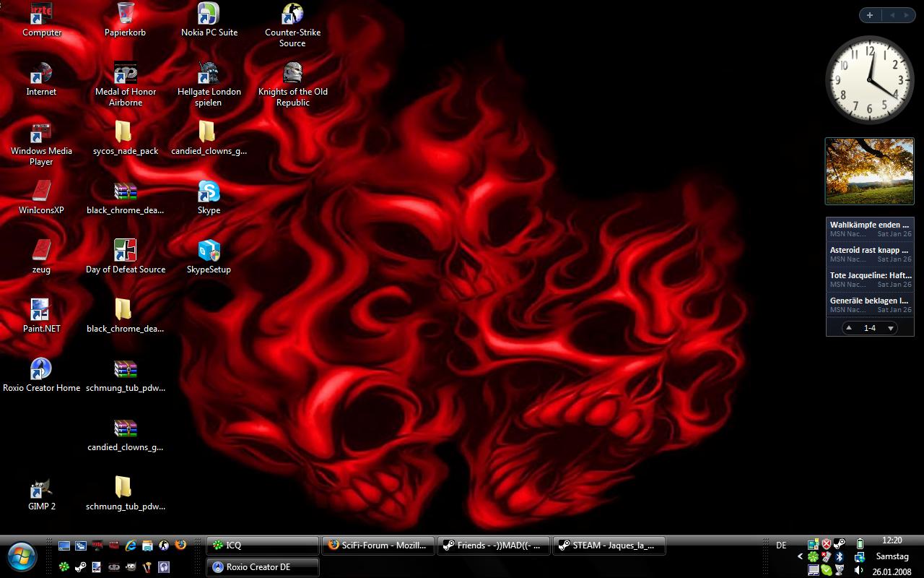Open Day of Defeat Source shortcut

click(125, 251)
